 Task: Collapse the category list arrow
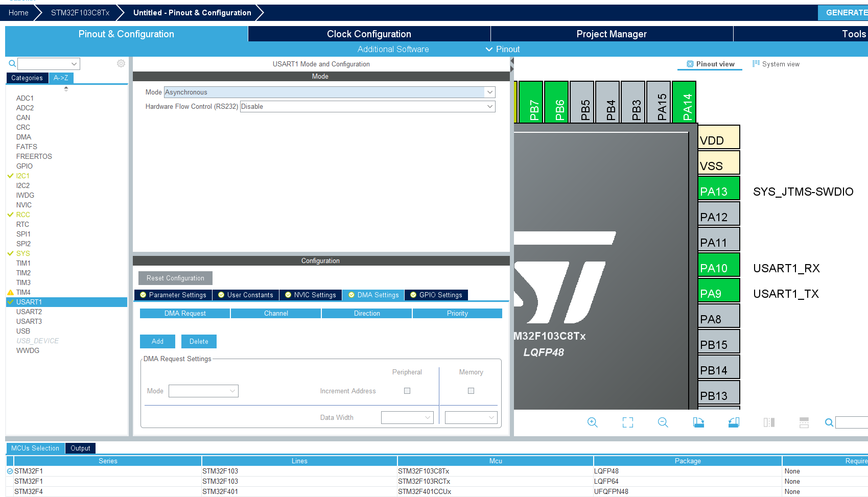pyautogui.click(x=66, y=89)
